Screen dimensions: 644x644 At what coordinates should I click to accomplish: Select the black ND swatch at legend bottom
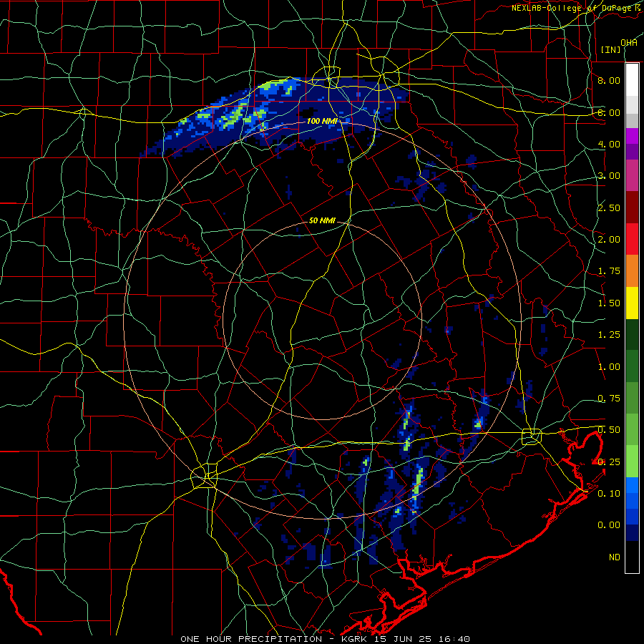pos(632,557)
